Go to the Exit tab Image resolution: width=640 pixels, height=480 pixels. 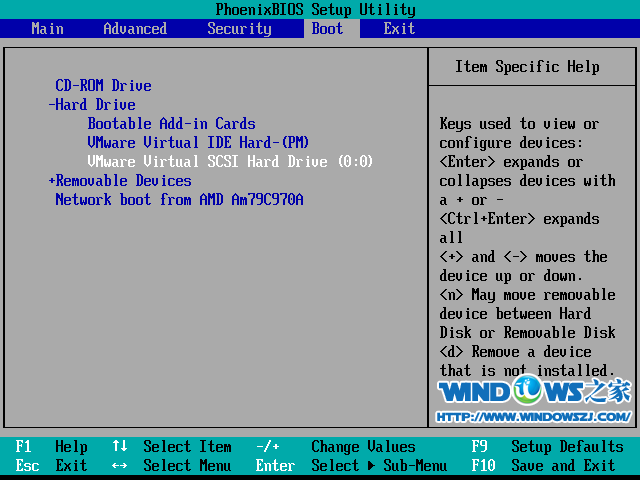pos(399,29)
